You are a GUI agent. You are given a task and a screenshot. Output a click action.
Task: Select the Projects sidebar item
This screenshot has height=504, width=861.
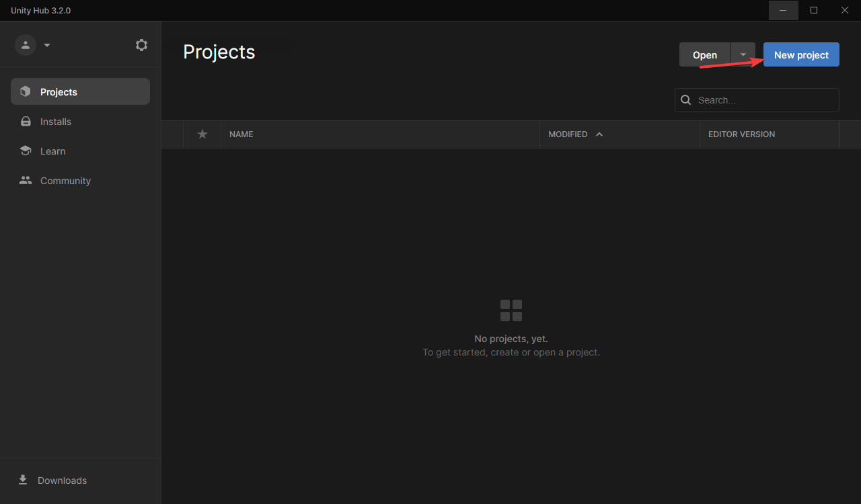[x=80, y=91]
